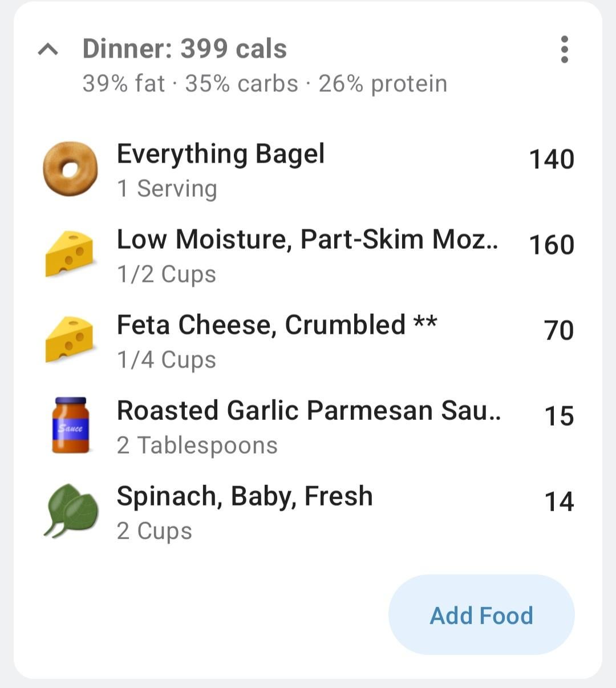616x688 pixels.
Task: Tap the 160 calorie value for mozzarella
Action: (551, 245)
